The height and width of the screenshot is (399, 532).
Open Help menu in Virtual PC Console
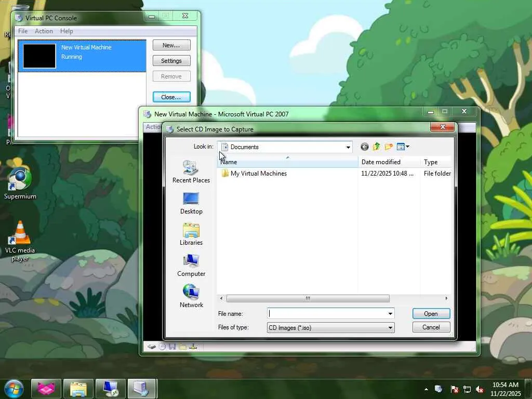click(66, 31)
